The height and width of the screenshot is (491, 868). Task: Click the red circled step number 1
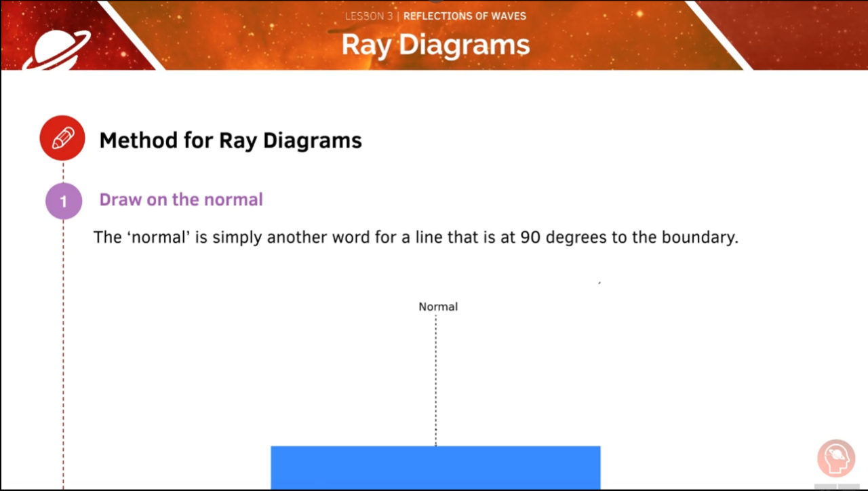[63, 201]
